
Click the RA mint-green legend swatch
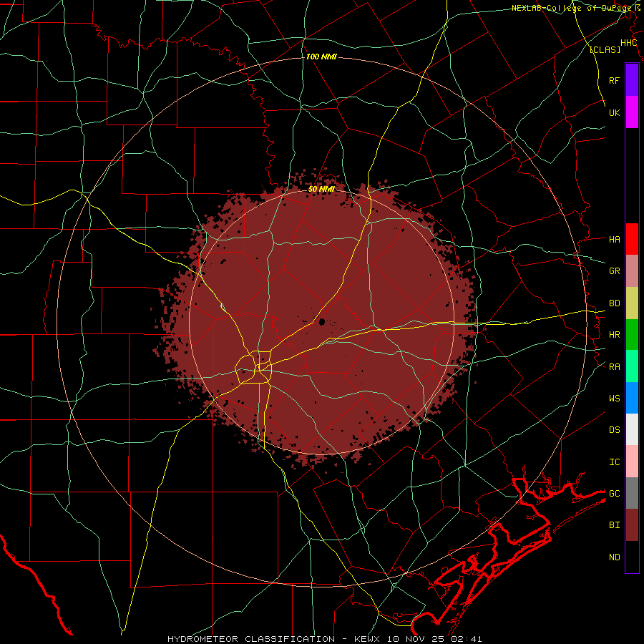(632, 366)
